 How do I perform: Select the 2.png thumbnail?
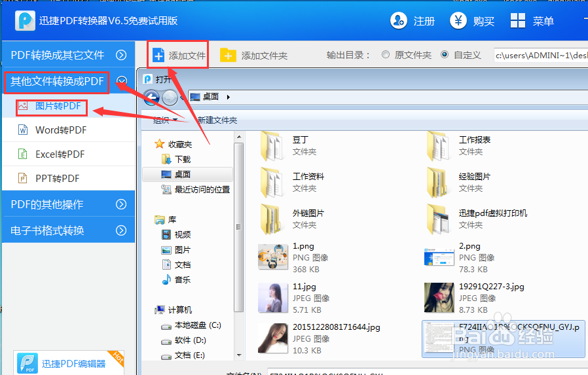[439, 257]
